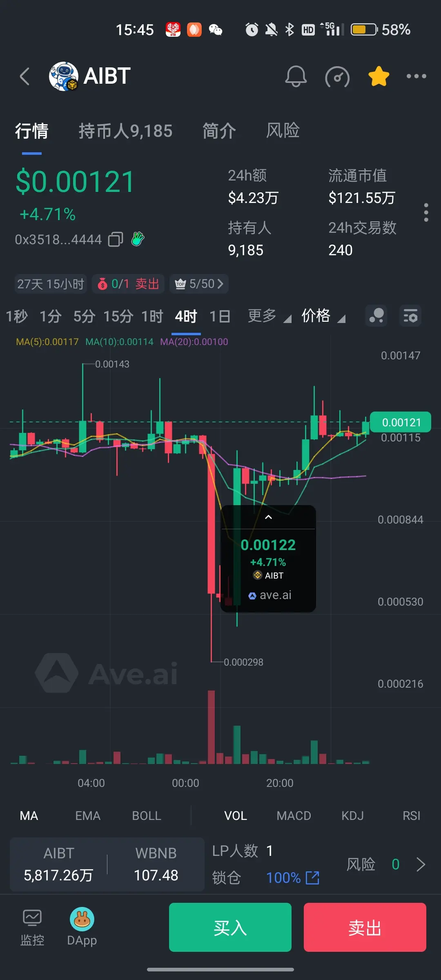Viewport: 441px width, 980px height.
Task: Open the three-dot more menu
Action: pyautogui.click(x=416, y=76)
